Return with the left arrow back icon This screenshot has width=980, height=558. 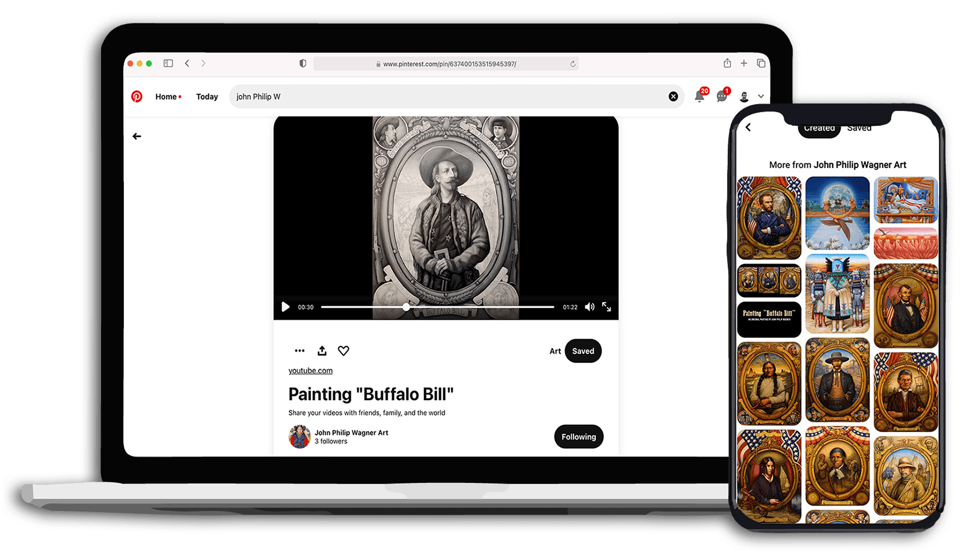tap(137, 136)
